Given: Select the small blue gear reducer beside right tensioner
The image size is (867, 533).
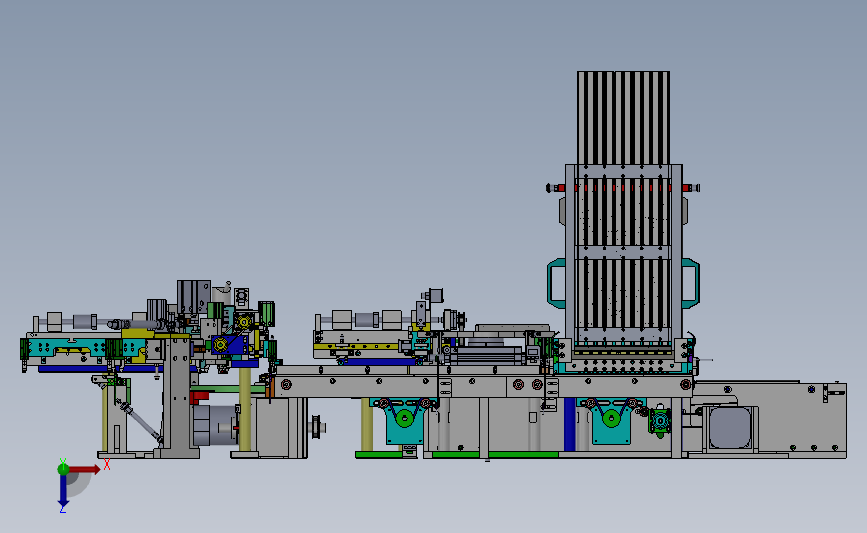Looking at the screenshot, I should [660, 421].
